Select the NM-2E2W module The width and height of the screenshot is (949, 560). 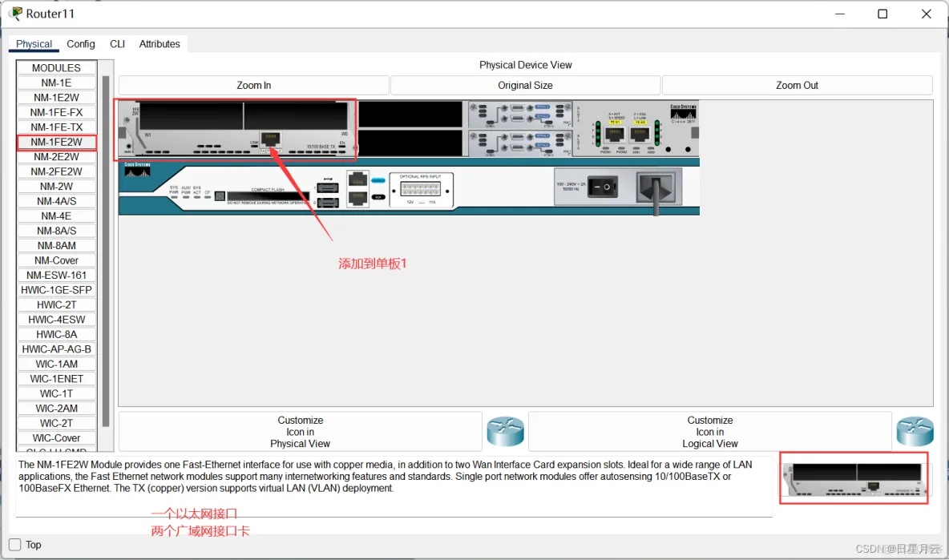[56, 157]
